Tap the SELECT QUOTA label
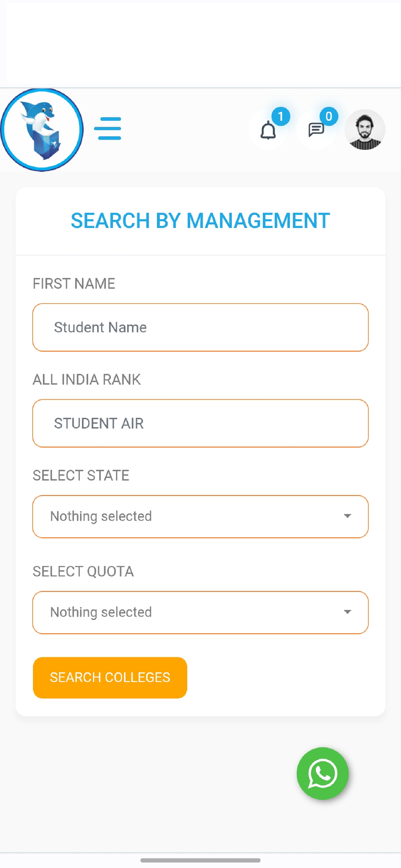The image size is (401, 868). tap(83, 571)
